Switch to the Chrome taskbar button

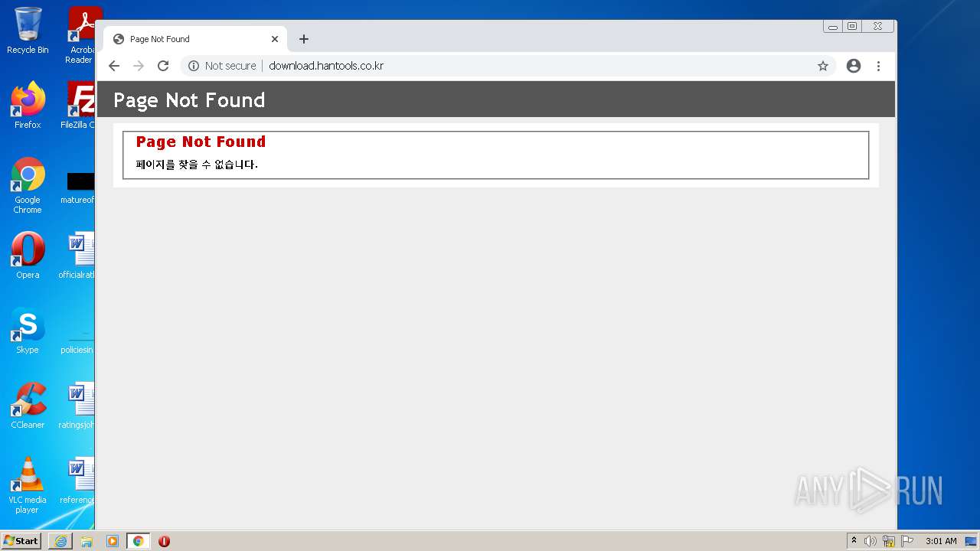pyautogui.click(x=138, y=541)
